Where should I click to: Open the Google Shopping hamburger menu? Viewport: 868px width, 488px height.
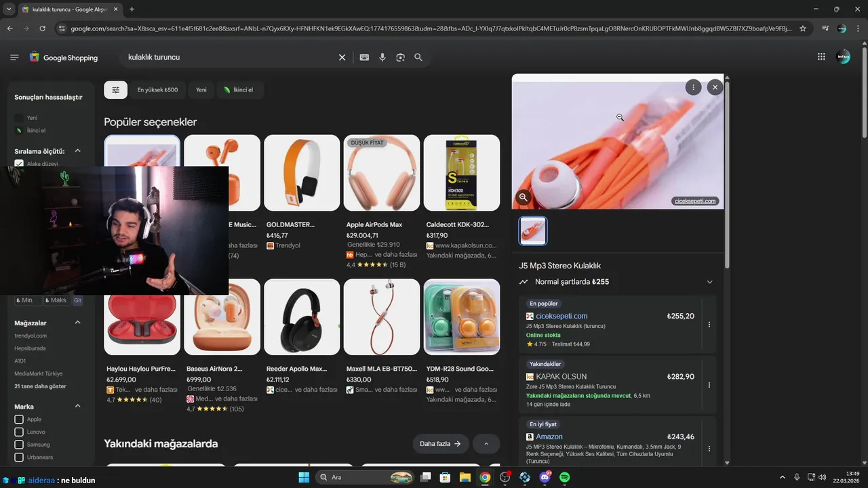point(14,58)
